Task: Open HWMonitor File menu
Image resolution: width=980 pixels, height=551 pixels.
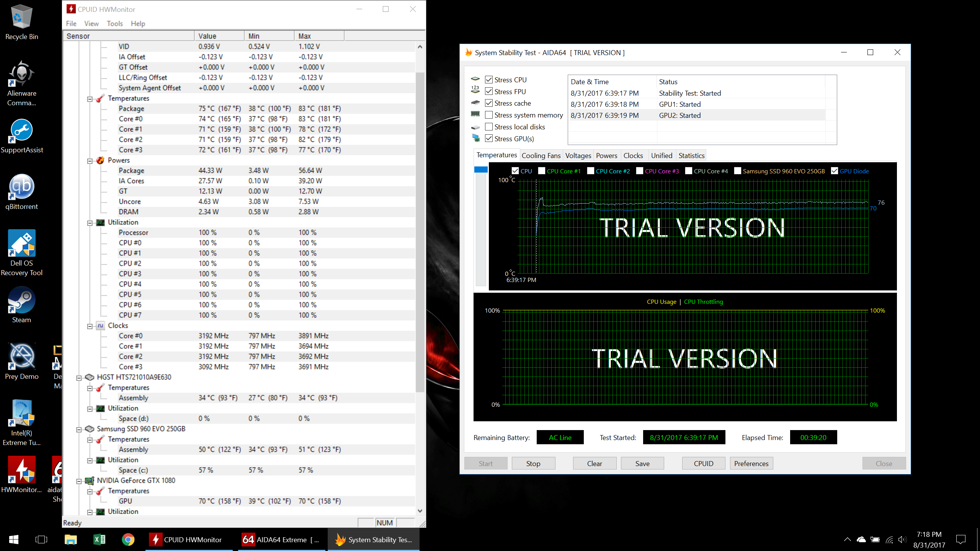Action: pyautogui.click(x=71, y=24)
